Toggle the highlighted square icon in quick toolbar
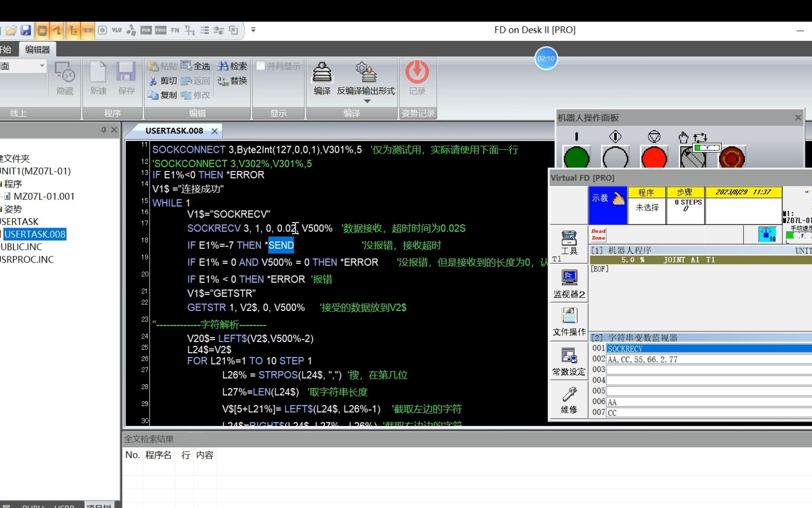Screen dimensions: 812x508 point(42,30)
